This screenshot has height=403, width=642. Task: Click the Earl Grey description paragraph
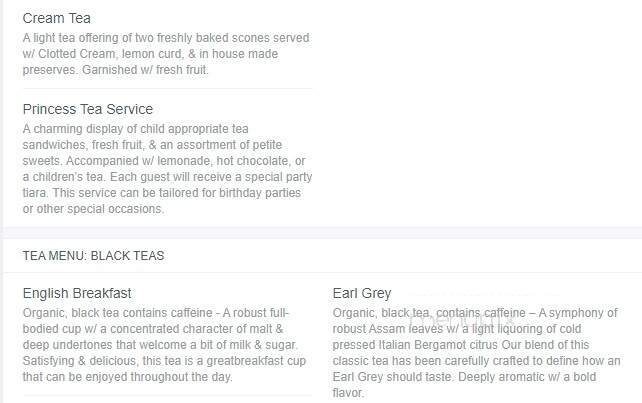click(477, 353)
